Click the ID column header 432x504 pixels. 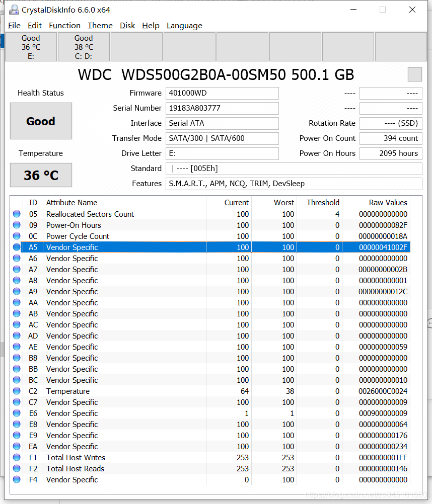33,203
